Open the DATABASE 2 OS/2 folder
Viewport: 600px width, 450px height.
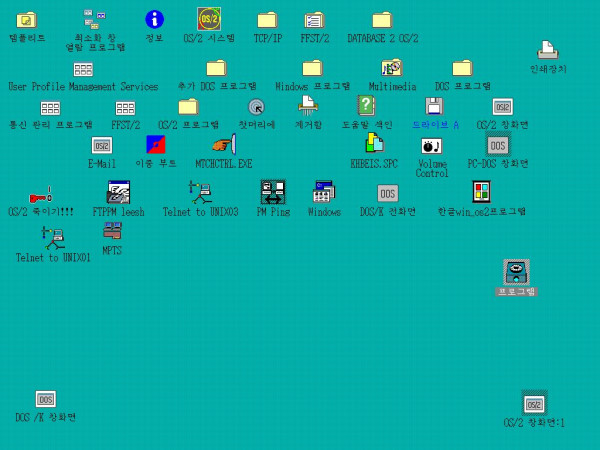click(382, 20)
